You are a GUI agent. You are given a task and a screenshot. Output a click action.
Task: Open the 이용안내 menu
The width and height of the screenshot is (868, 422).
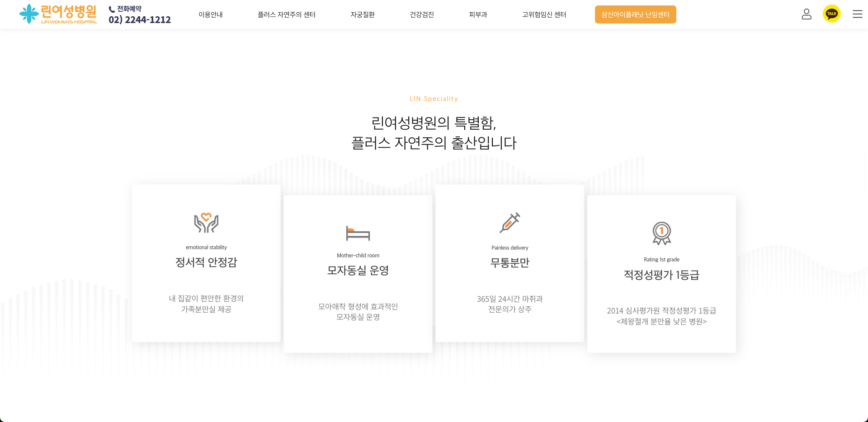point(211,14)
